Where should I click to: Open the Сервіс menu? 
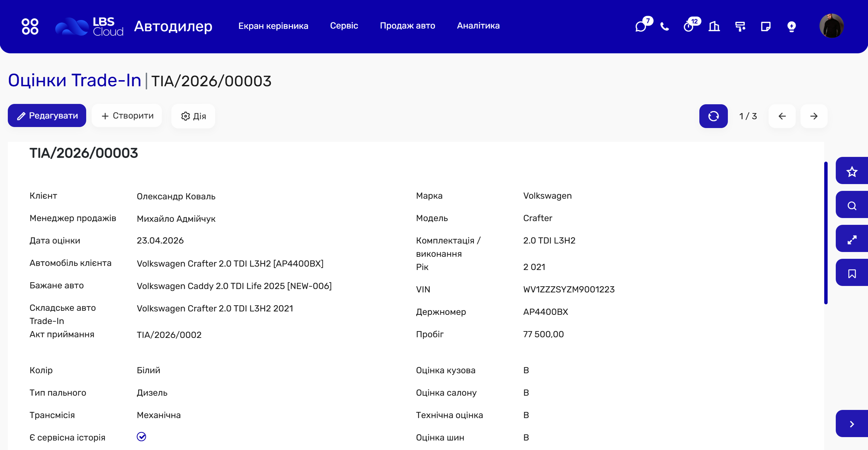point(344,26)
